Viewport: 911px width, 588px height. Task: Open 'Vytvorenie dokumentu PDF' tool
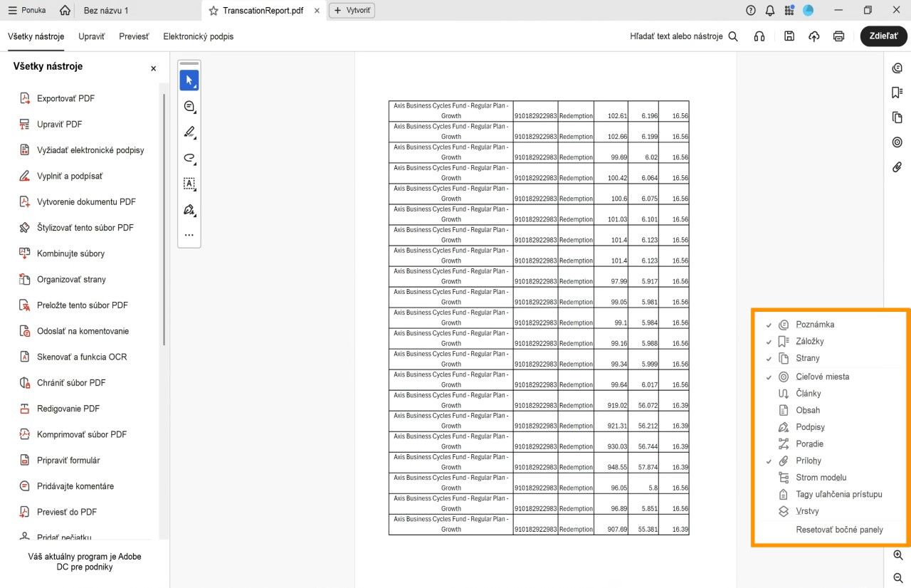(x=78, y=201)
